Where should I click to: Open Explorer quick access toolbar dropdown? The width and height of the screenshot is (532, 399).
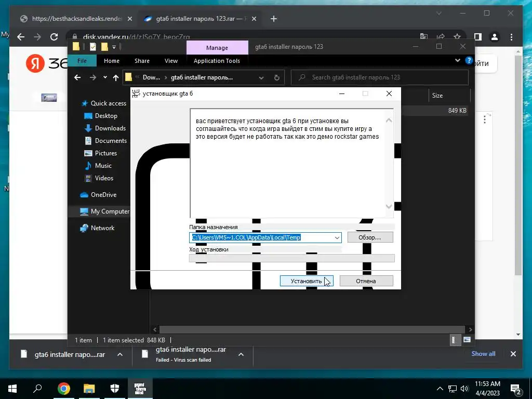click(114, 47)
